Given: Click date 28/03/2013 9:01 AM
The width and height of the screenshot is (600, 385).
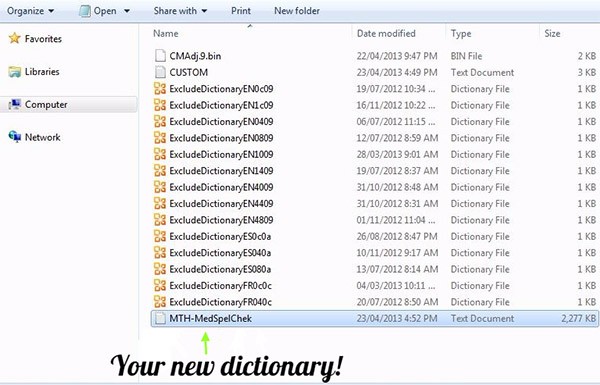Looking at the screenshot, I should tap(397, 155).
